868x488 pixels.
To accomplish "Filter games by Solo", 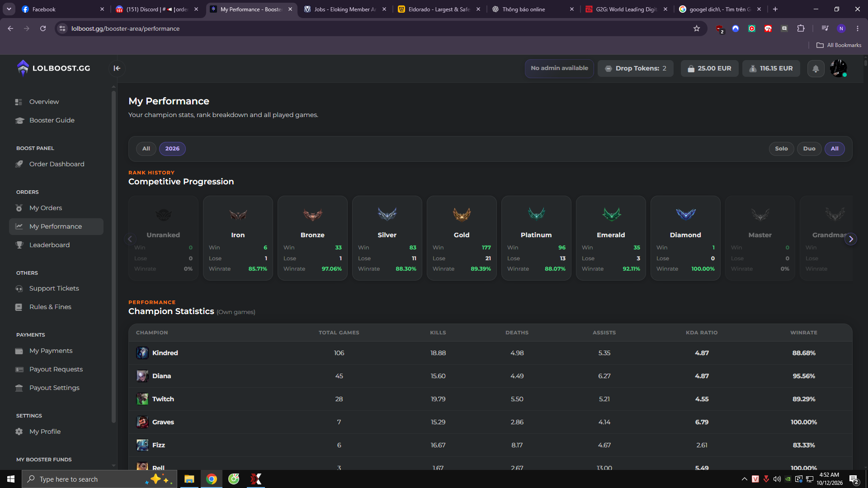I will (x=781, y=149).
